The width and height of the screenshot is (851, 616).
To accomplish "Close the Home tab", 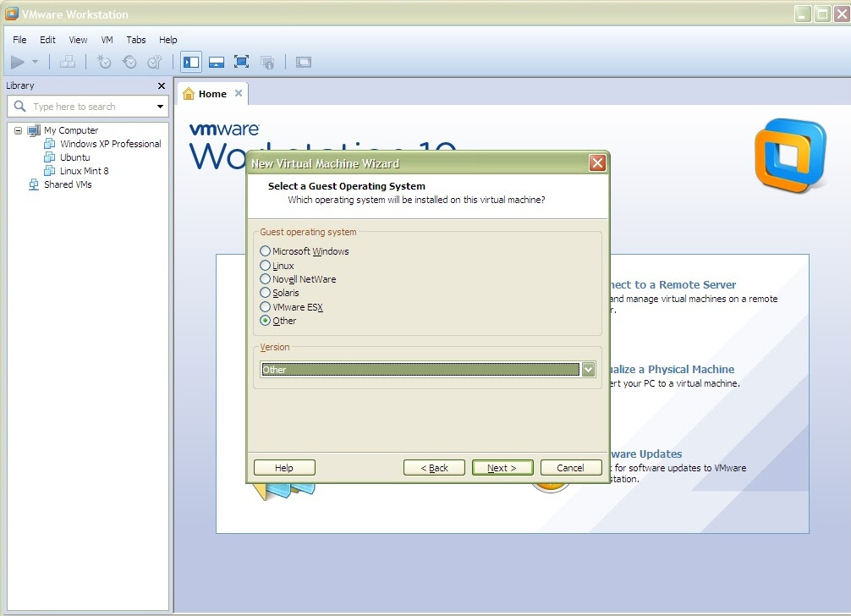I will tap(239, 93).
